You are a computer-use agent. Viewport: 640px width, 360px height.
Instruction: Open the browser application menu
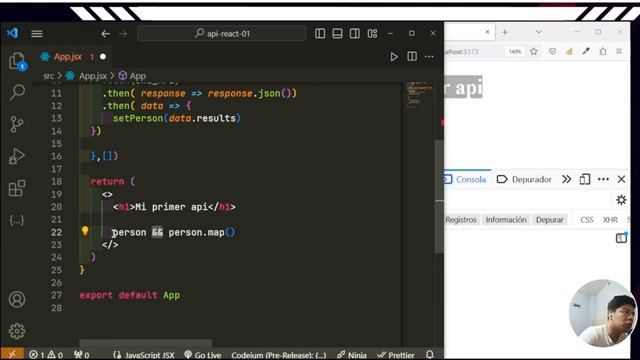(x=619, y=51)
